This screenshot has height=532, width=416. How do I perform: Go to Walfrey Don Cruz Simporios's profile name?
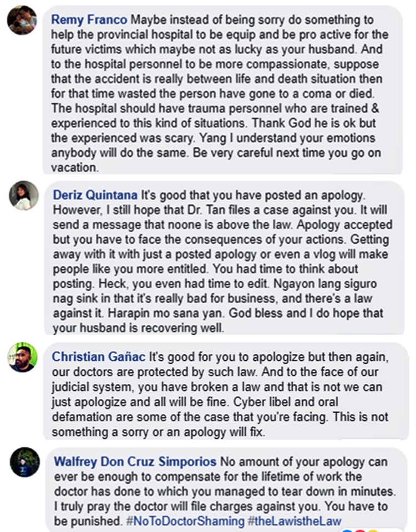pos(135,462)
